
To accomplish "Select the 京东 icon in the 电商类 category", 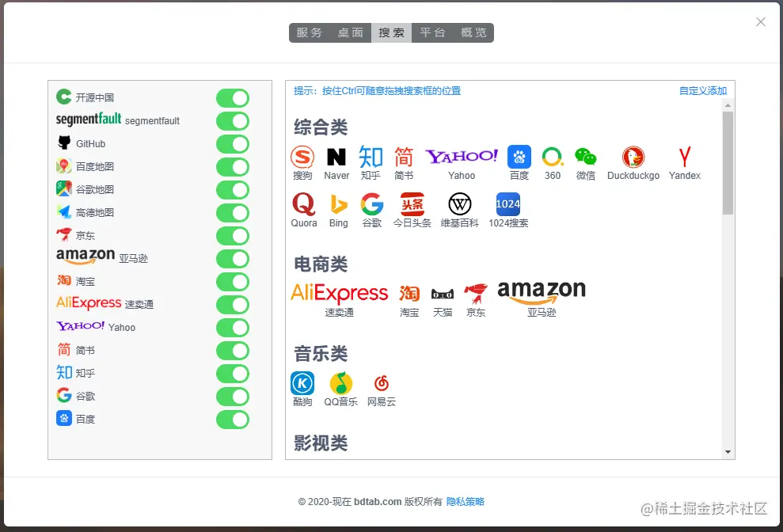I will (475, 293).
